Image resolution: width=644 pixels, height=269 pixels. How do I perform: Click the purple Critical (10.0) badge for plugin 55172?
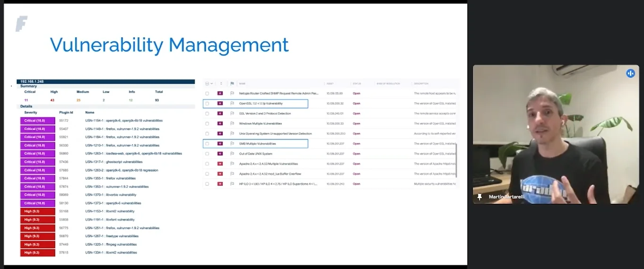pos(37,121)
